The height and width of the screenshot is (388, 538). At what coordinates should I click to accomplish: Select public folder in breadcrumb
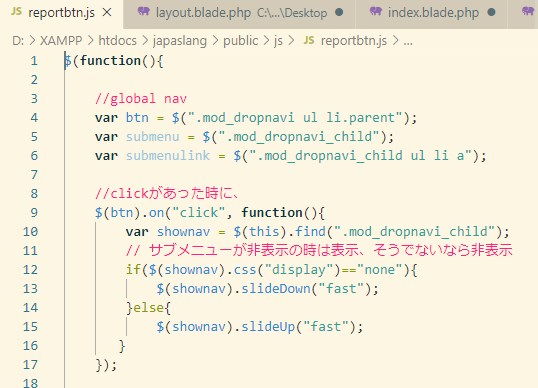point(241,41)
